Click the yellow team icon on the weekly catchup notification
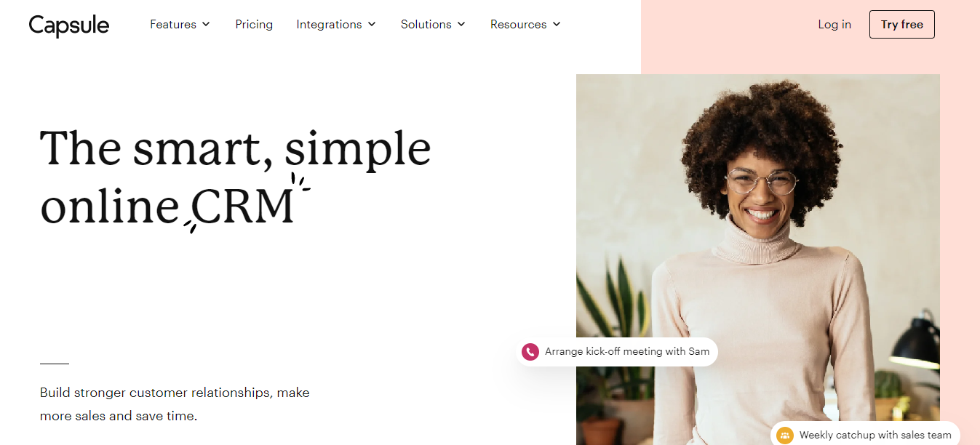The height and width of the screenshot is (445, 980). 784,436
